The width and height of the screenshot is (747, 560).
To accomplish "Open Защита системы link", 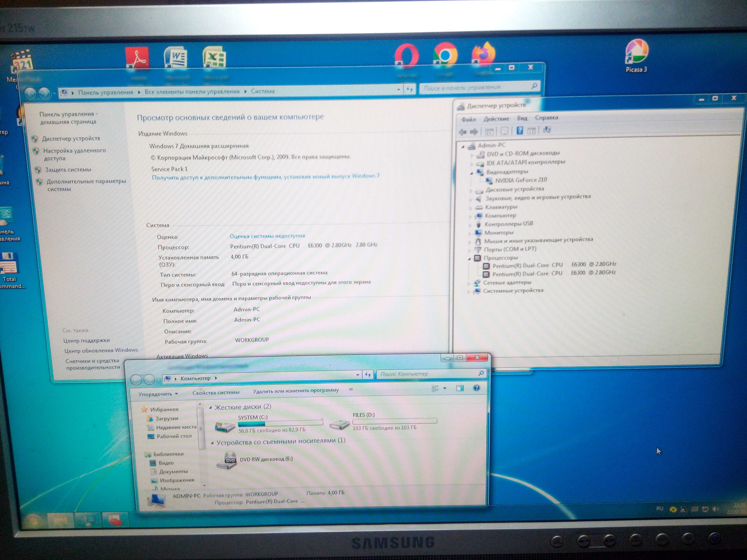I will (68, 169).
